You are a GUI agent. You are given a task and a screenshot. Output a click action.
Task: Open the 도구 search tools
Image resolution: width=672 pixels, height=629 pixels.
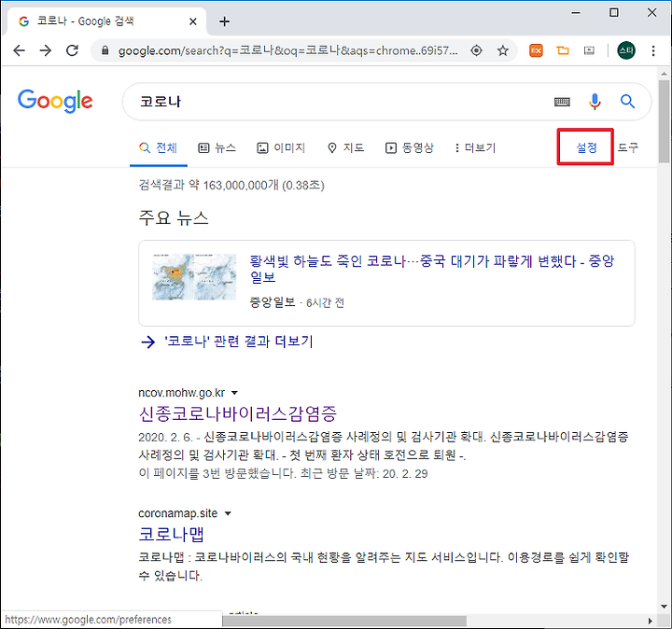628,147
